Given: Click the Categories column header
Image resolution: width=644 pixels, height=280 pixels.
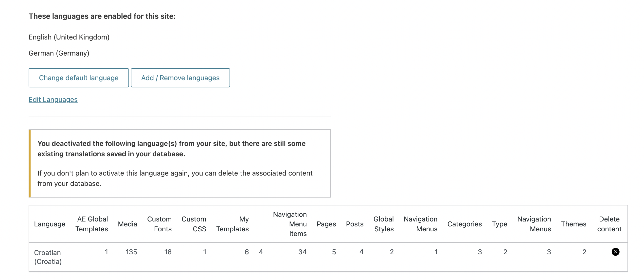Looking at the screenshot, I should (x=465, y=224).
